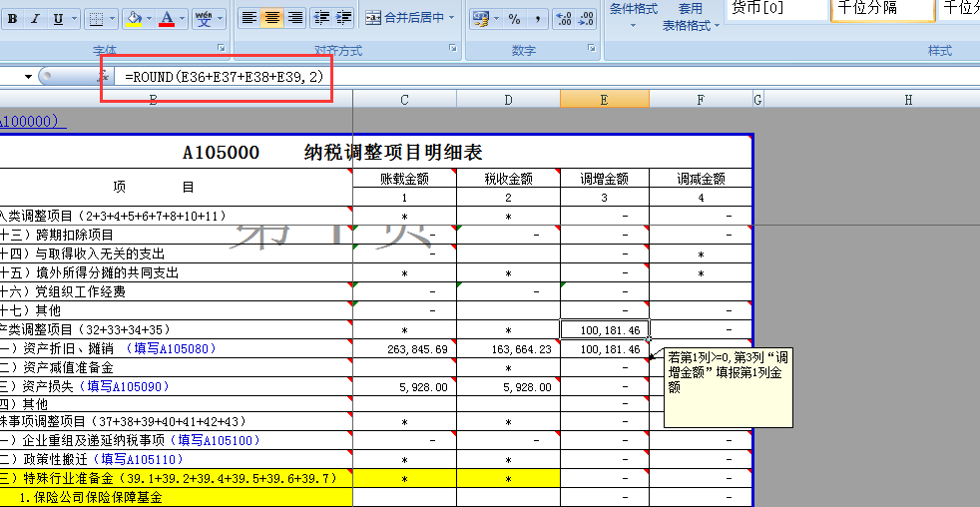The height and width of the screenshot is (507, 980).
Task: Click the fx insert function icon
Action: coord(104,76)
